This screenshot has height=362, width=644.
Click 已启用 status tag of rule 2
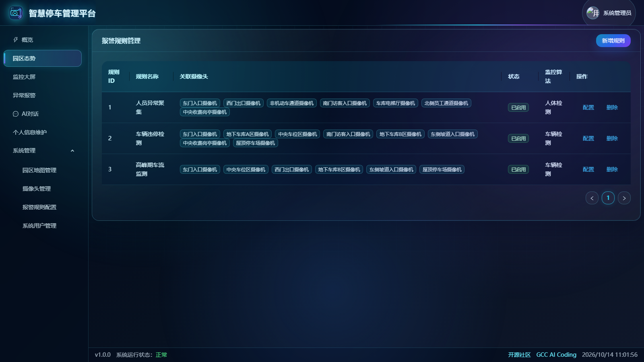tap(518, 138)
